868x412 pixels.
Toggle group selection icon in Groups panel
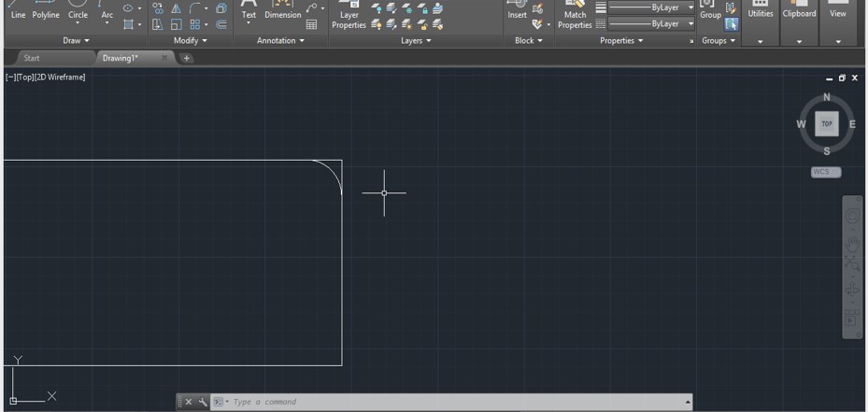point(731,24)
